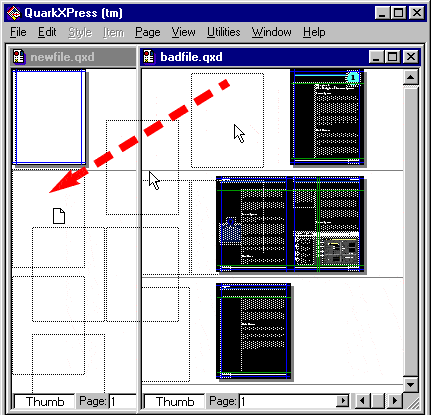
Task: Open the Edit menu
Action: pos(47,32)
